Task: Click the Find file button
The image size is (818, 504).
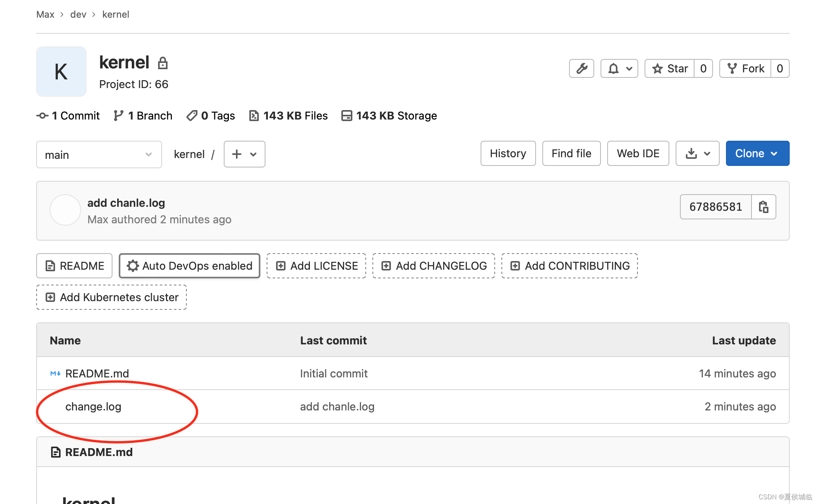Action: point(571,153)
